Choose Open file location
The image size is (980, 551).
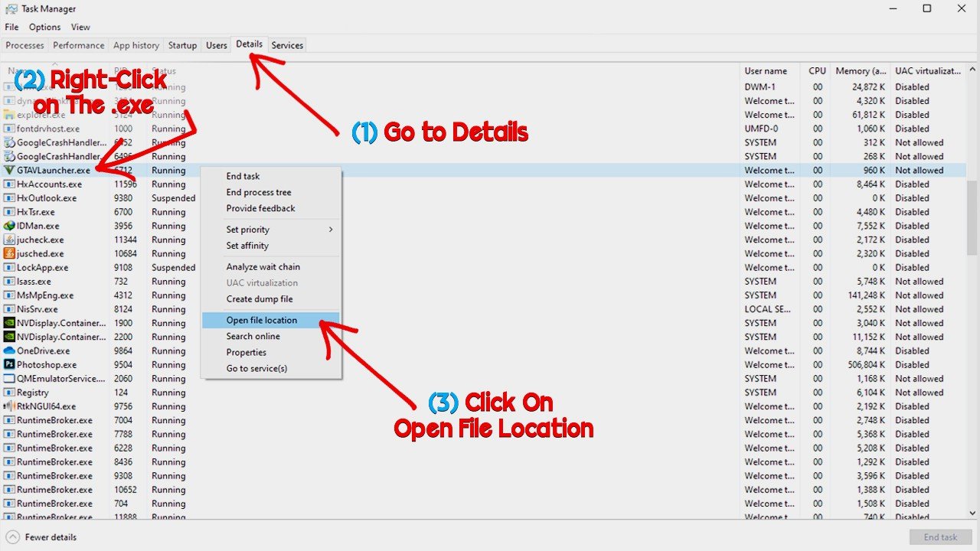271,320
